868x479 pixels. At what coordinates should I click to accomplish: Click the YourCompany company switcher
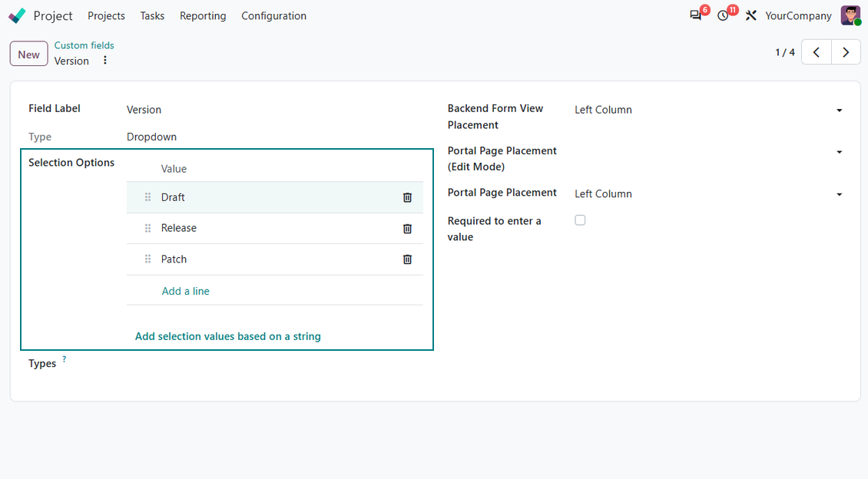point(798,16)
